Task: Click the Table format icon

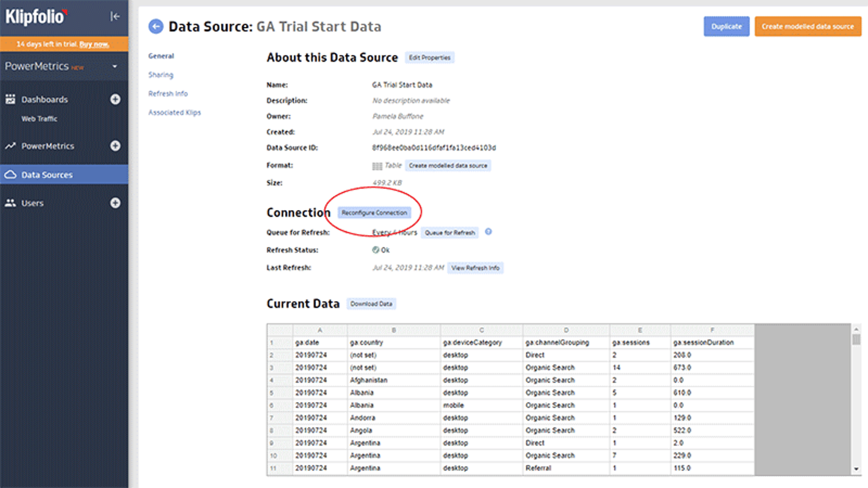Action: [x=377, y=165]
